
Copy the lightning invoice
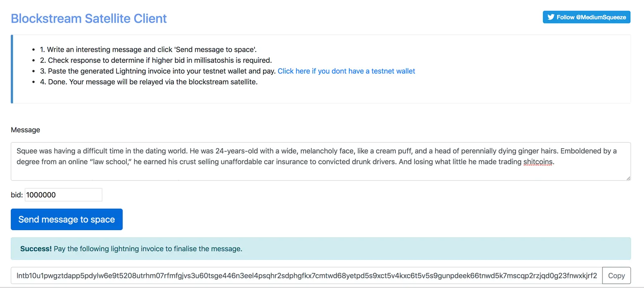tap(616, 275)
